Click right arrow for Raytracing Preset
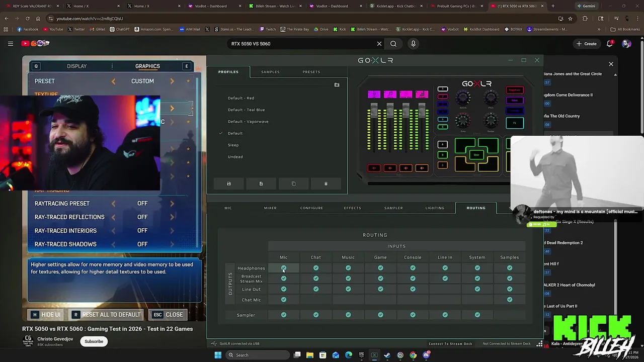The height and width of the screenshot is (362, 644). point(172,204)
